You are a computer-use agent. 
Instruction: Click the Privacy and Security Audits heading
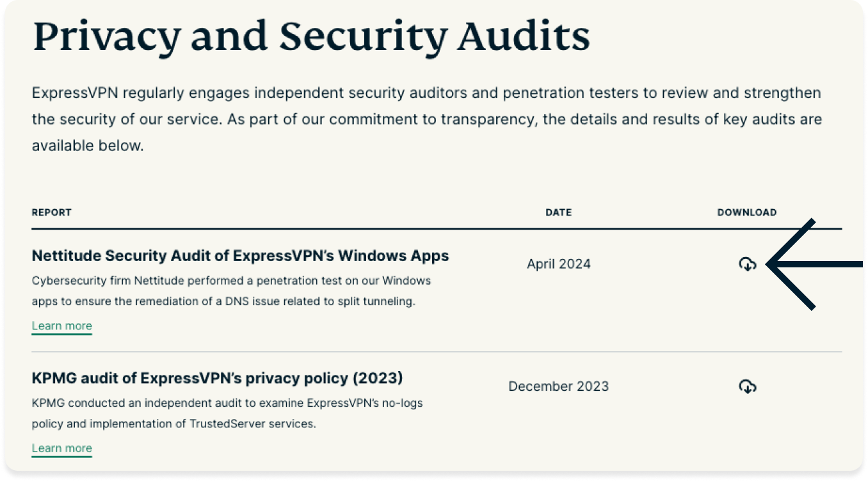pos(311,36)
